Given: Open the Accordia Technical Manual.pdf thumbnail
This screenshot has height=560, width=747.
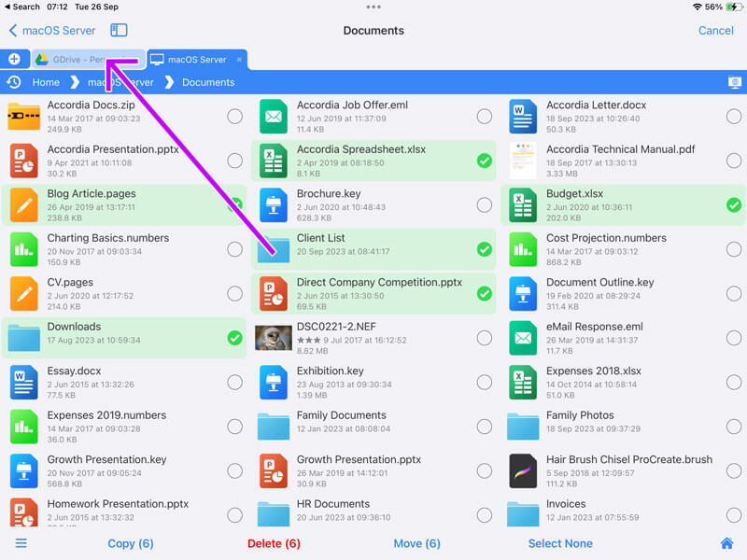Looking at the screenshot, I should pyautogui.click(x=523, y=161).
